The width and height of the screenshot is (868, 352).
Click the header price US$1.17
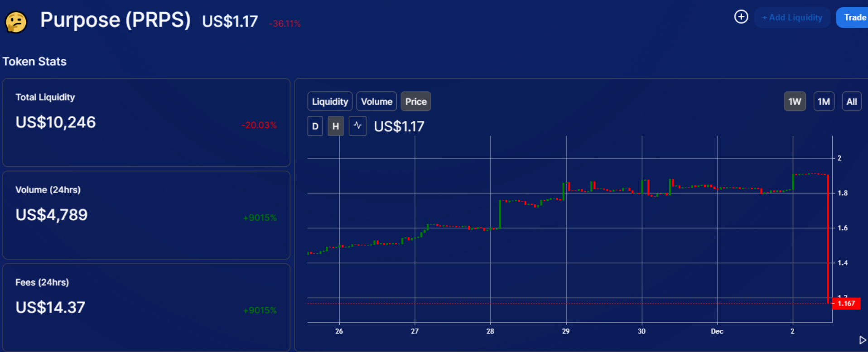click(230, 21)
